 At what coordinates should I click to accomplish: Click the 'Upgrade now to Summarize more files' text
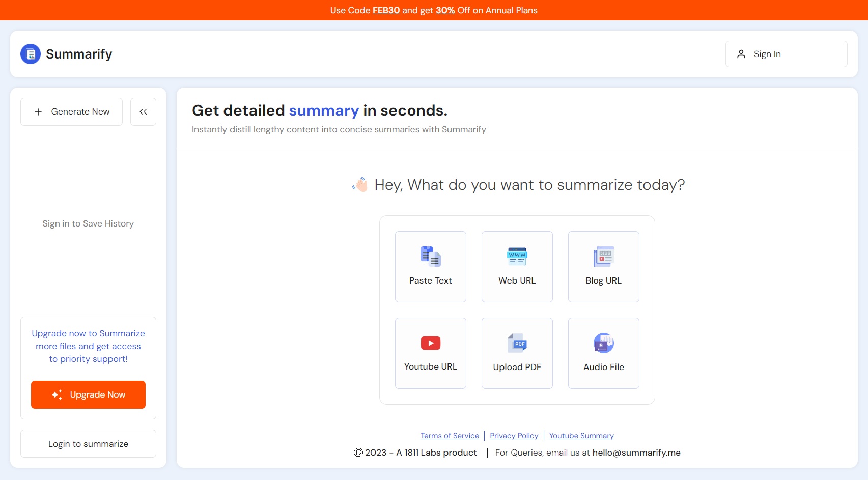(x=88, y=346)
